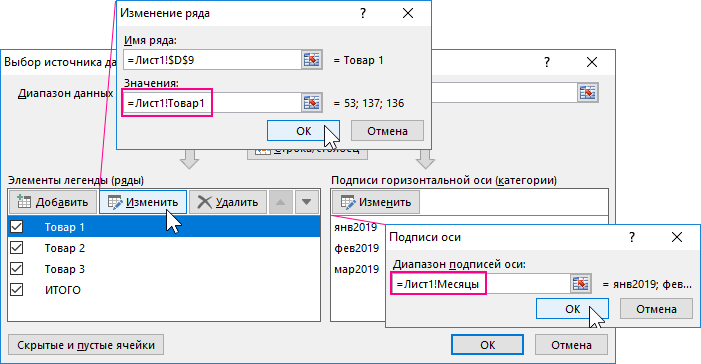The image size is (701, 364).
Task: Click Отмена in Изменение ряда dialog
Action: click(387, 131)
